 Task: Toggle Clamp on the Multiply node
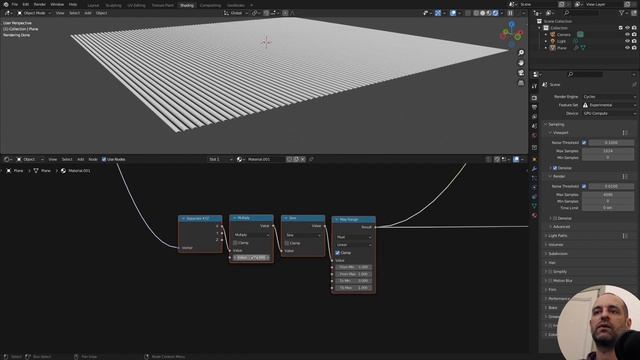point(236,243)
